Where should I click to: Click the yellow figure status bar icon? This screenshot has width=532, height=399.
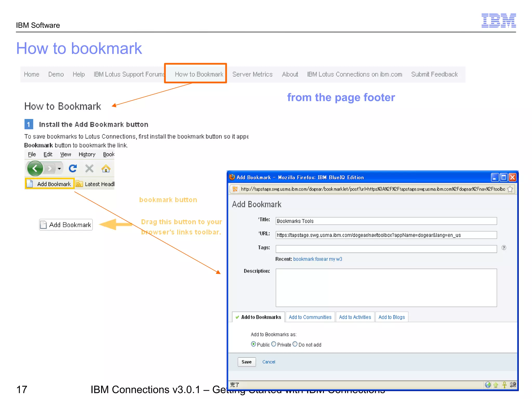tap(504, 385)
